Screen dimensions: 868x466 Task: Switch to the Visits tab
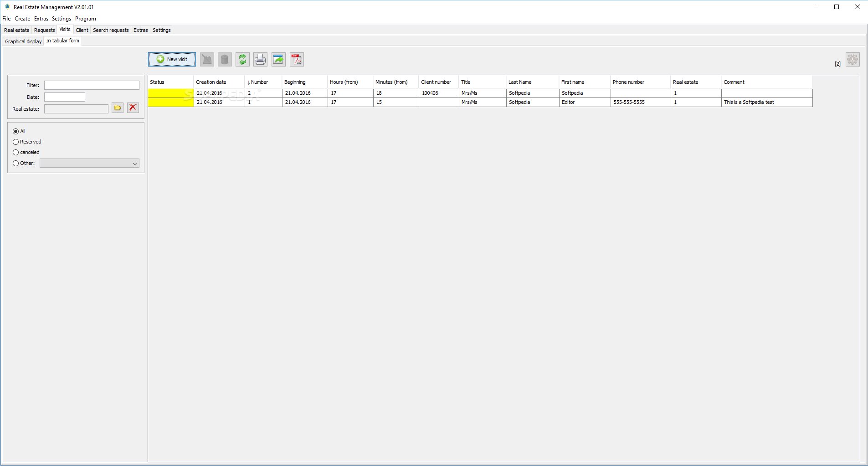coord(65,30)
